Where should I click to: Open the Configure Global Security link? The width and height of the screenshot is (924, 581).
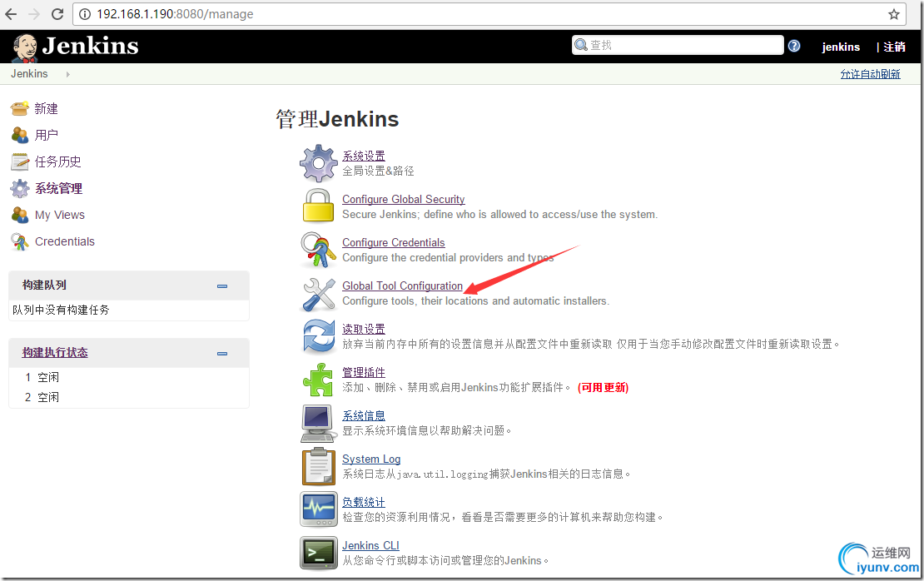[x=404, y=199]
